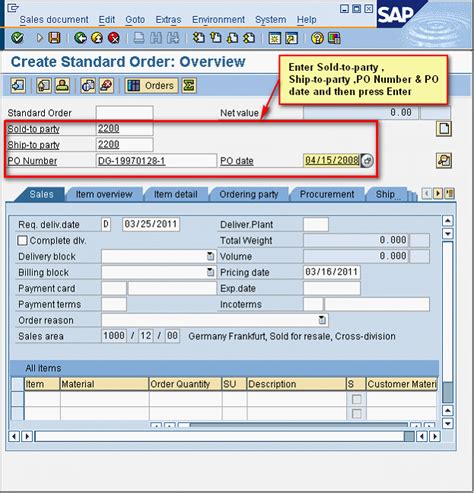Click the Pricing date field
This screenshot has width=474, height=493.
(332, 272)
